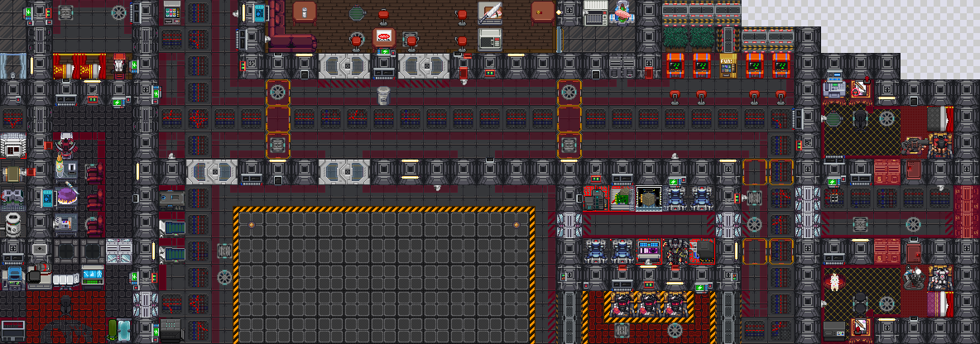Select the right potted green bush

click(702, 39)
